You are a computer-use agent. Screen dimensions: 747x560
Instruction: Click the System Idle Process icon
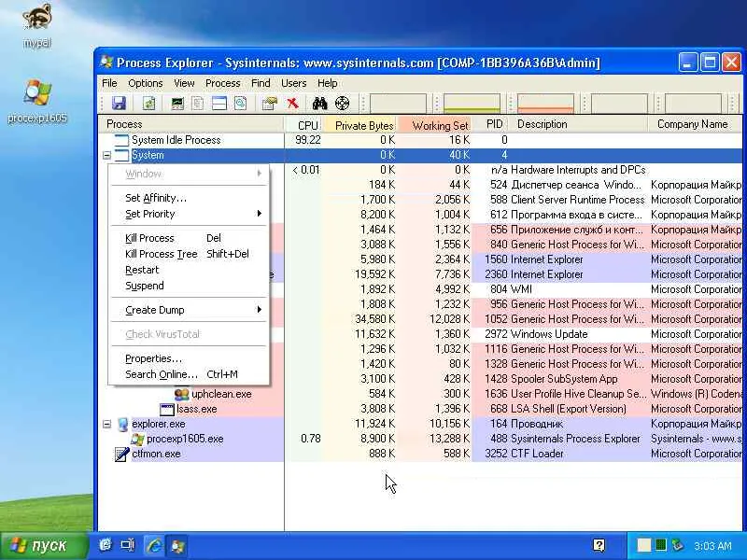(122, 140)
